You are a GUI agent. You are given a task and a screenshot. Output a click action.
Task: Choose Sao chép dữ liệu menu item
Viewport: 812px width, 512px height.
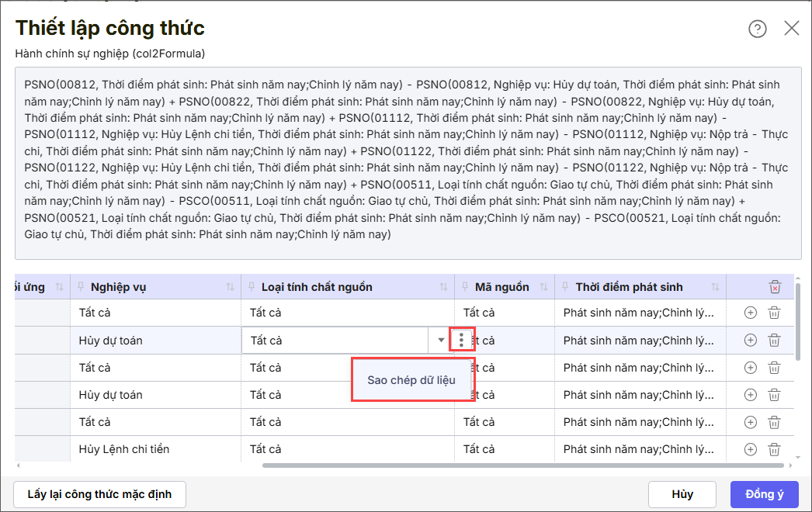click(411, 380)
